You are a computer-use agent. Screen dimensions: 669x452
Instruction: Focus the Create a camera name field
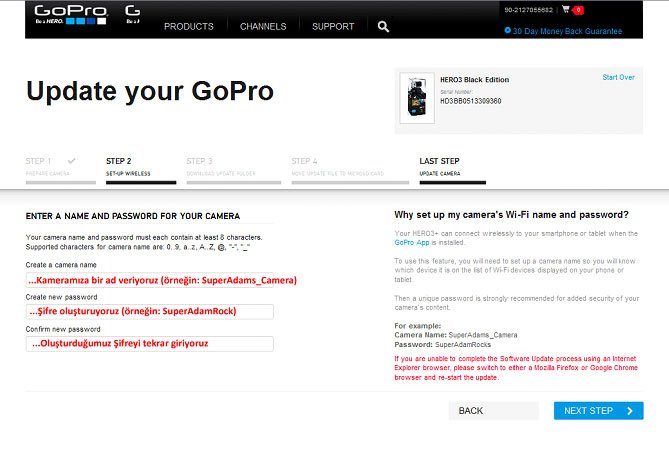(x=149, y=280)
